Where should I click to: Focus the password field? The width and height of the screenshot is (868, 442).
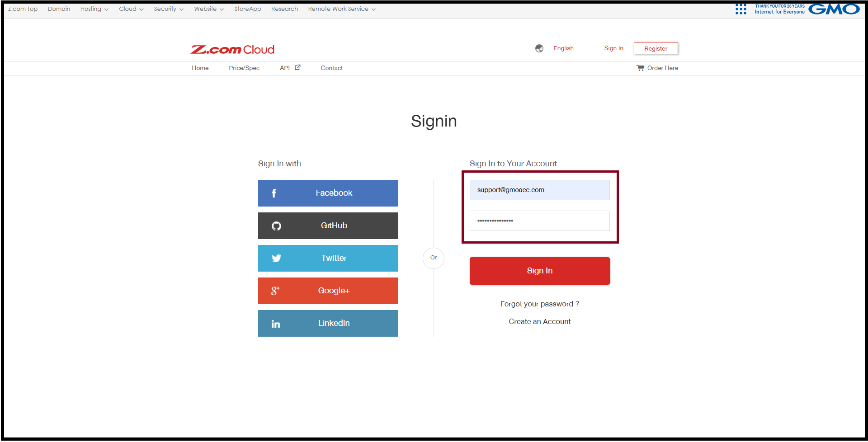tap(539, 221)
